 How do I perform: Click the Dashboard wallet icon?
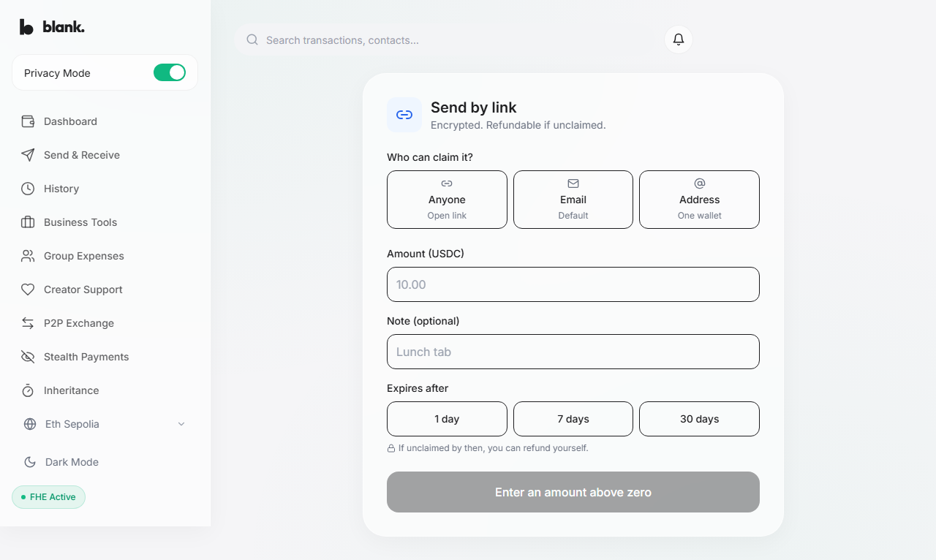point(28,121)
